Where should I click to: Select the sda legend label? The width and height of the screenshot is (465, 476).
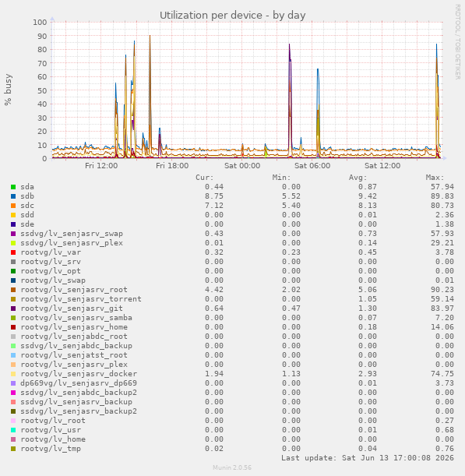coord(27,187)
